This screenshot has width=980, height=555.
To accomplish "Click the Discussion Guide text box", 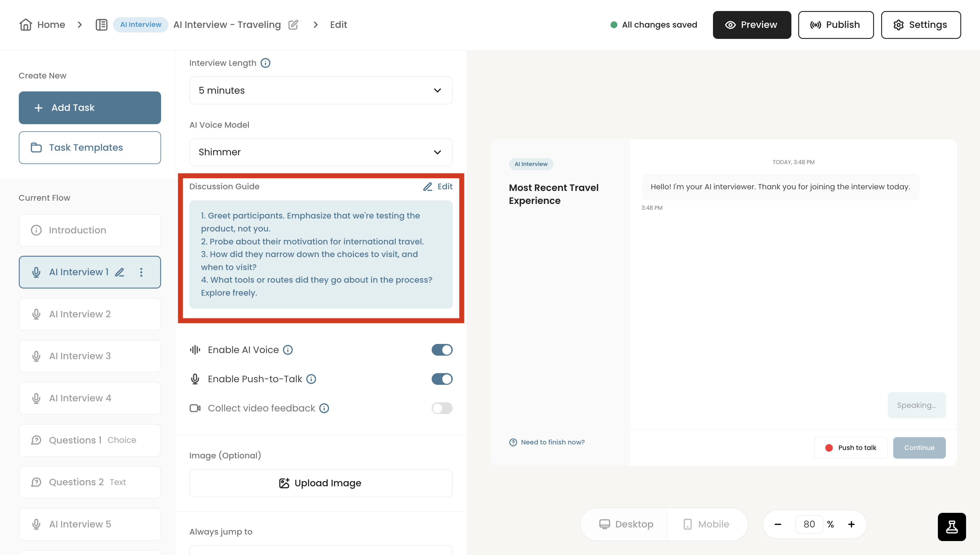I will (x=321, y=254).
